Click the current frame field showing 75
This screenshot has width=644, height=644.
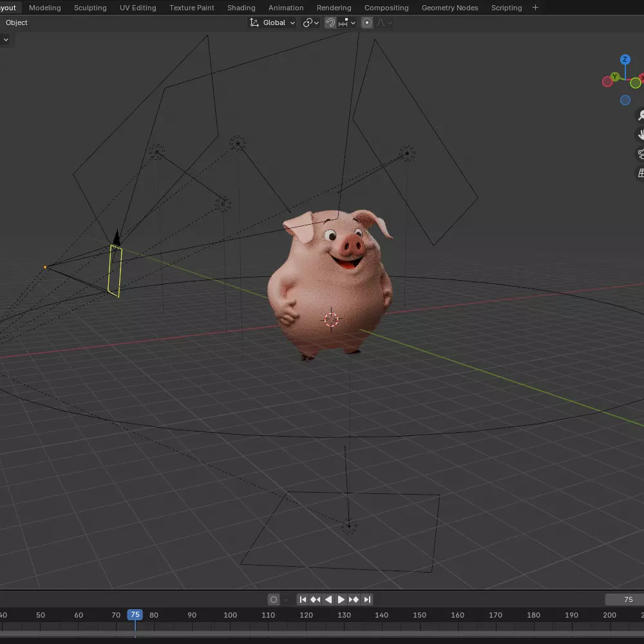(624, 600)
